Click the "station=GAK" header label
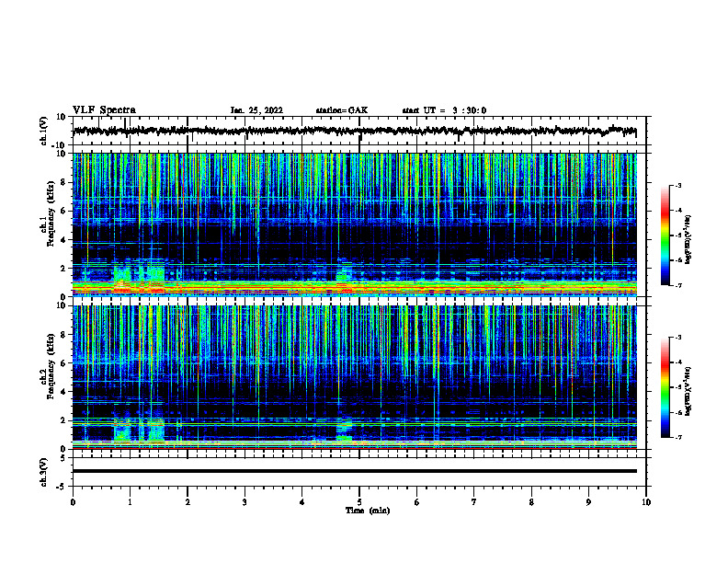728x563 pixels. (x=342, y=110)
